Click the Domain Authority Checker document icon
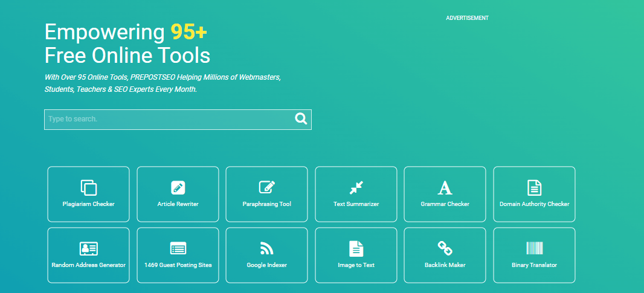Viewport: 644px width, 293px height. pyautogui.click(x=534, y=187)
